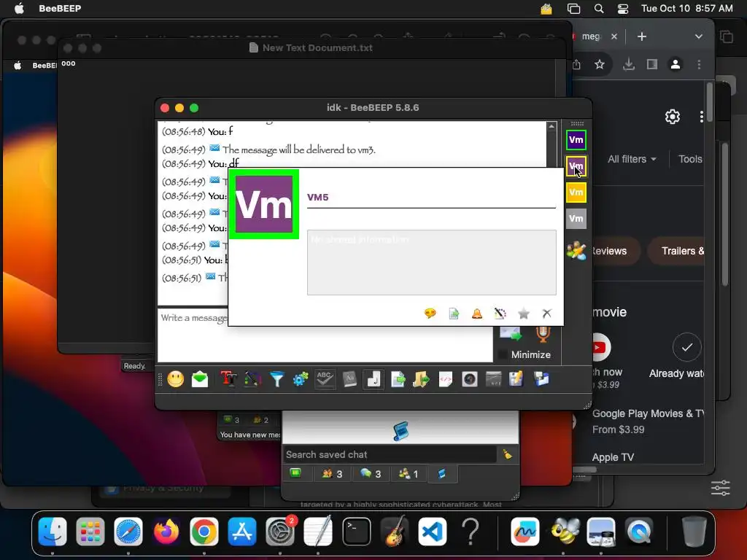The image size is (747, 560).
Task: Open Chrome downloads icon
Action: coord(629,64)
